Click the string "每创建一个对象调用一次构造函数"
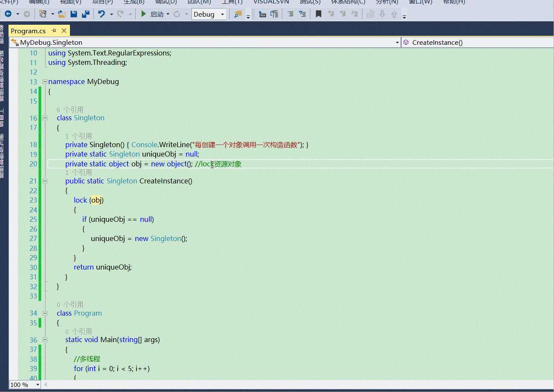Viewport: 554px width, 392px height. pyautogui.click(x=247, y=145)
